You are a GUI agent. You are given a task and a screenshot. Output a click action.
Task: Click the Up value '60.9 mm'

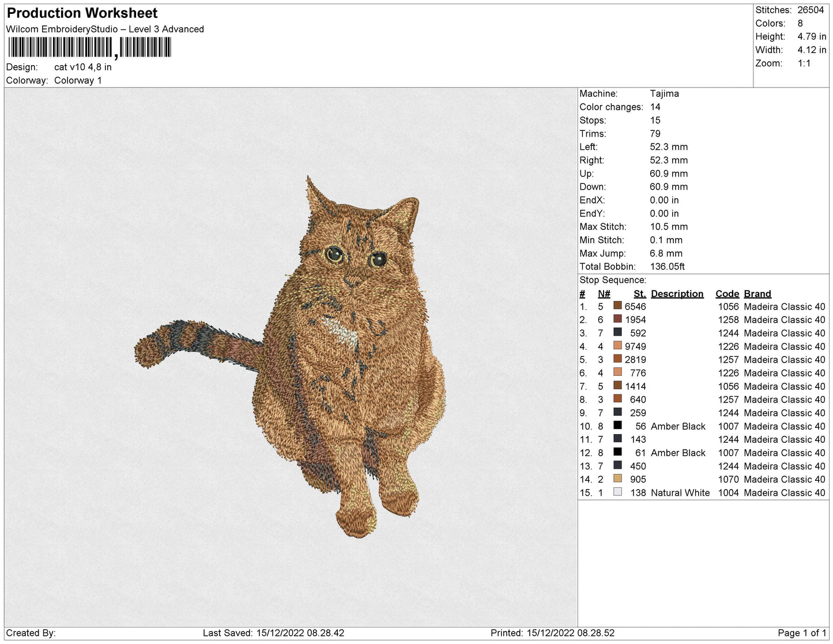coord(669,174)
